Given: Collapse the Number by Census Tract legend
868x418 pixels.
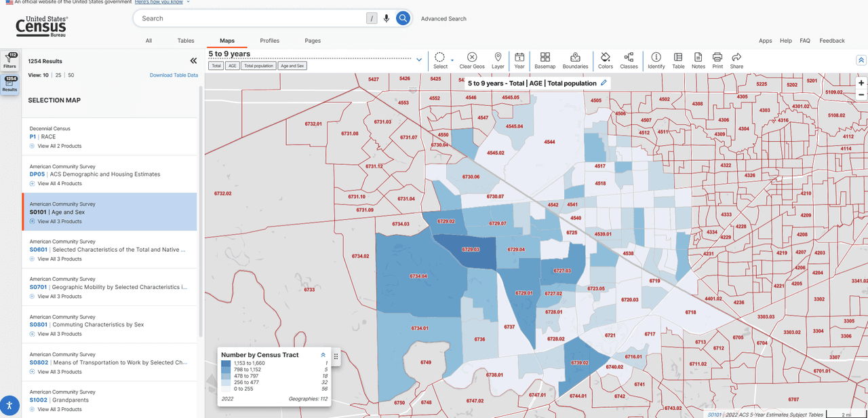Looking at the screenshot, I should 323,355.
